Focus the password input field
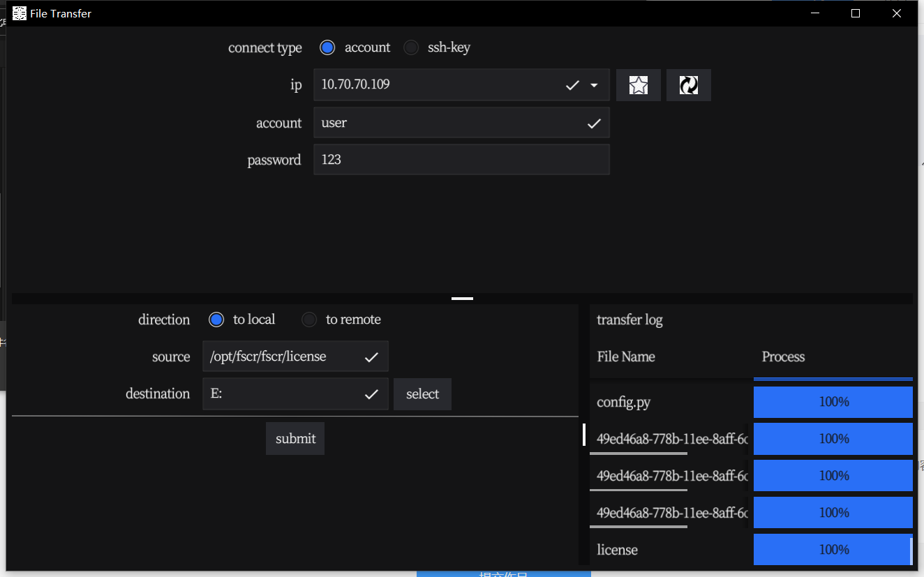Image resolution: width=924 pixels, height=577 pixels. [461, 159]
